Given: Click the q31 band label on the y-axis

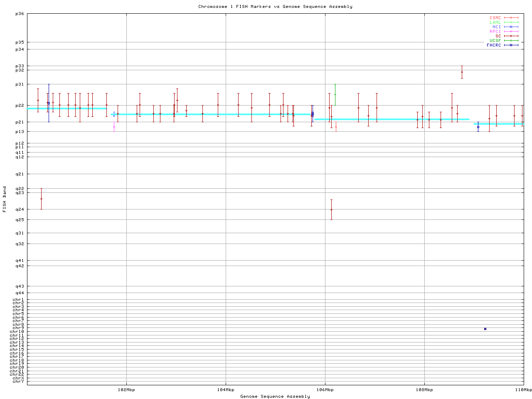Looking at the screenshot, I should [20, 233].
